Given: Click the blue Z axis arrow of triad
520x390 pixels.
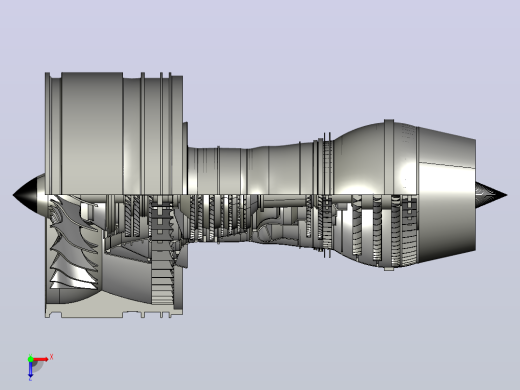Looking at the screenshot, I should click(30, 369).
